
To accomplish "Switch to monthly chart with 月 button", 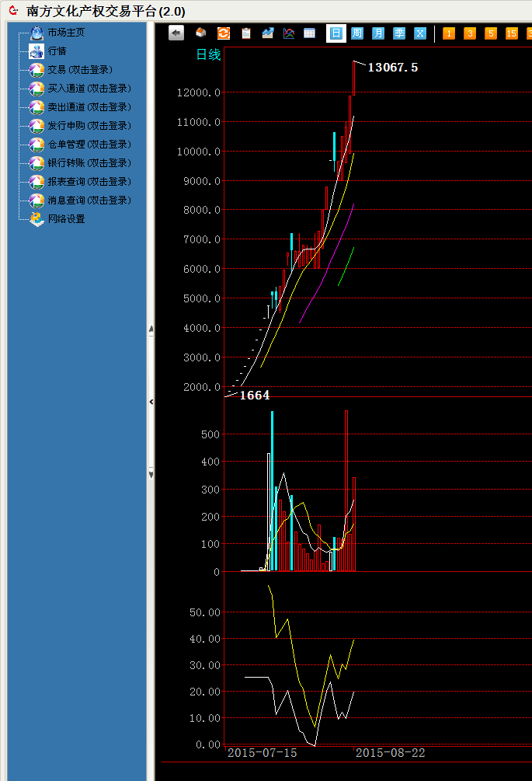I will click(378, 33).
